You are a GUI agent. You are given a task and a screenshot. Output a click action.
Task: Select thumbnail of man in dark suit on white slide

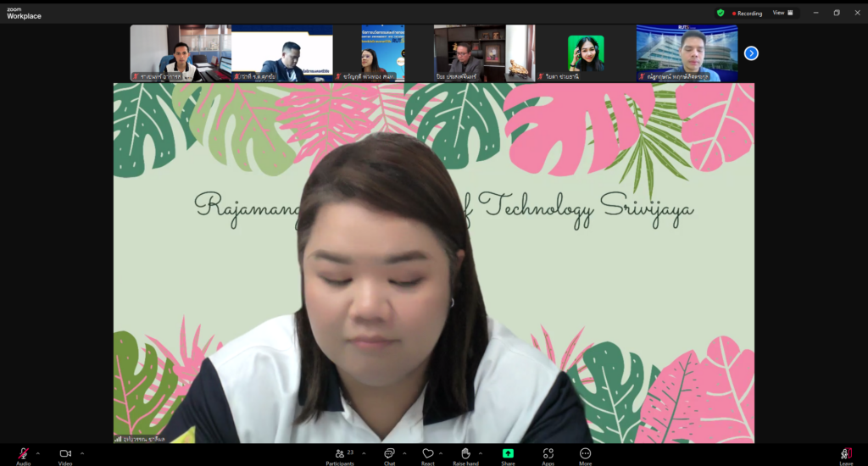click(281, 53)
